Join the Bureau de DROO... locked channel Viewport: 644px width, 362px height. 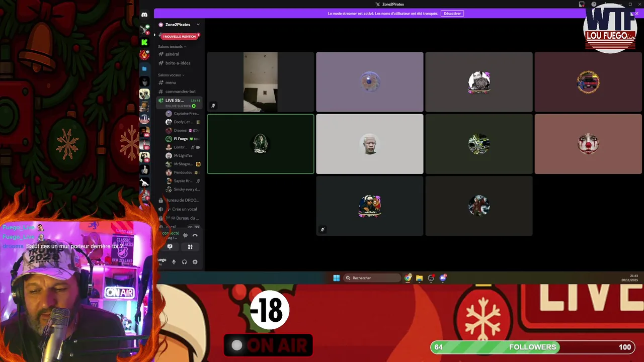179,200
